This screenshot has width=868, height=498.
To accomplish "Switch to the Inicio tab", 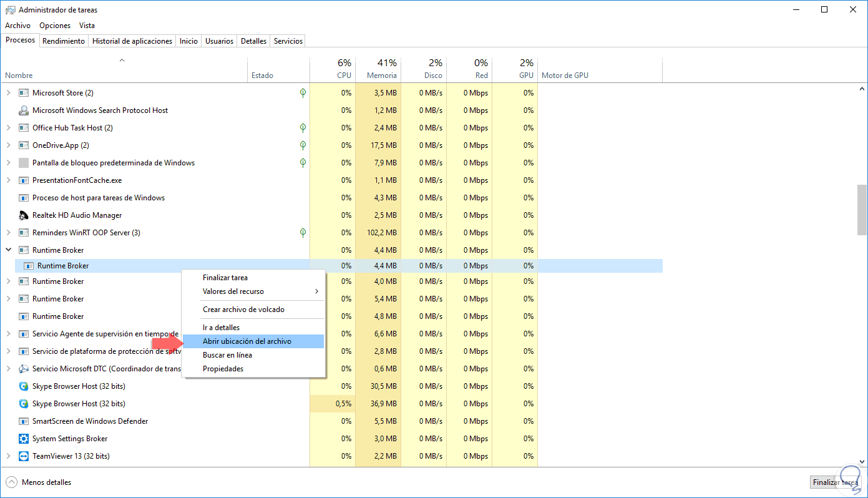I will pyautogui.click(x=188, y=41).
